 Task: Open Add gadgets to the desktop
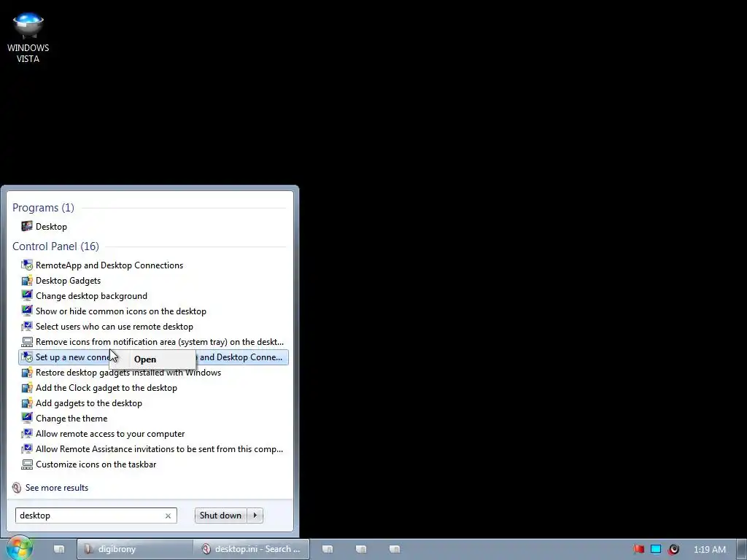click(x=153, y=402)
